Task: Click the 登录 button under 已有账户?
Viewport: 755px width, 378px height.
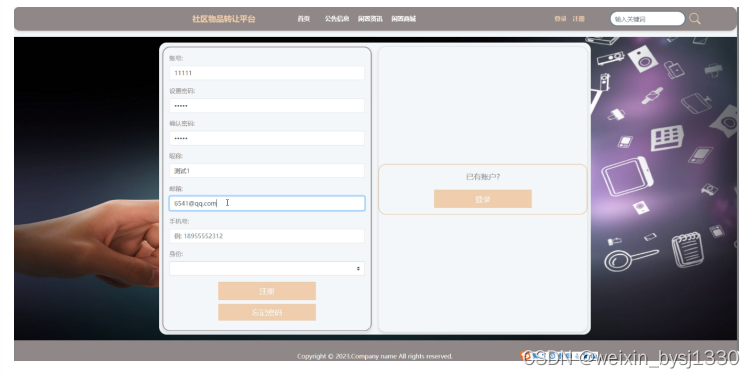Action: pos(482,199)
